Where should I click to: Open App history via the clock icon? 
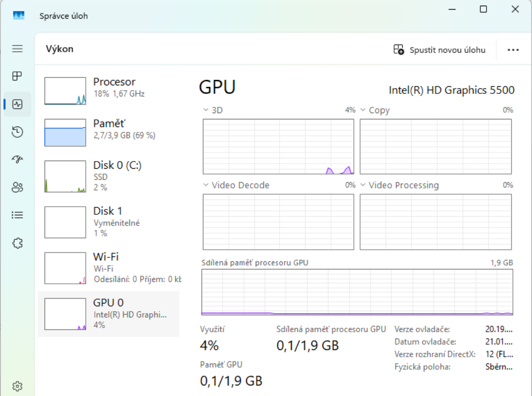tap(17, 132)
